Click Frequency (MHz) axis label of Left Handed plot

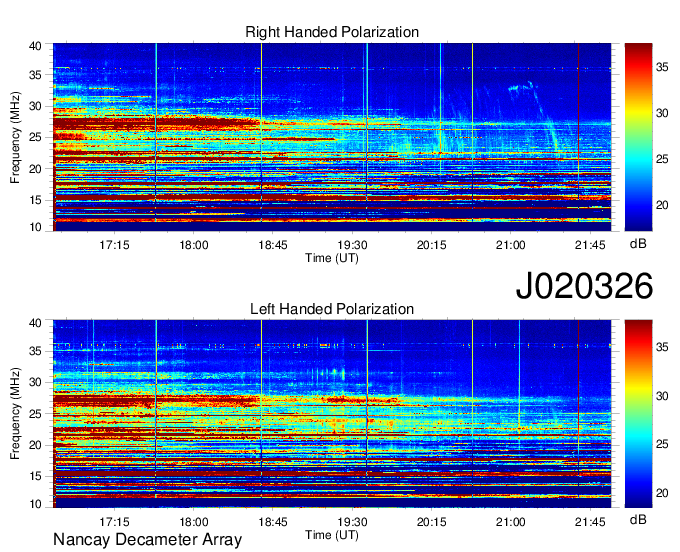(x=15, y=414)
